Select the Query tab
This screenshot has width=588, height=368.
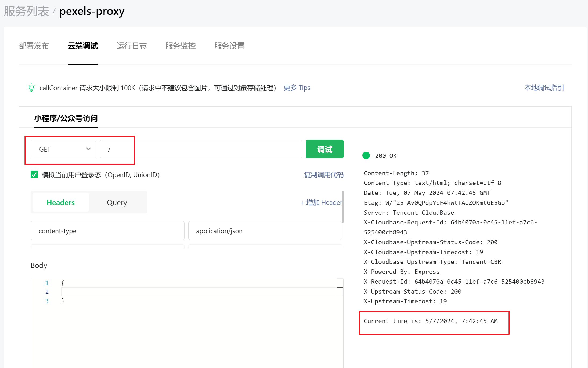tap(117, 202)
